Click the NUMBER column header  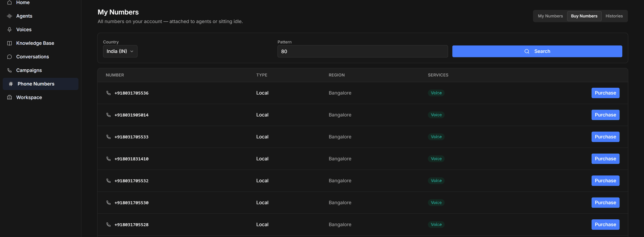point(115,75)
